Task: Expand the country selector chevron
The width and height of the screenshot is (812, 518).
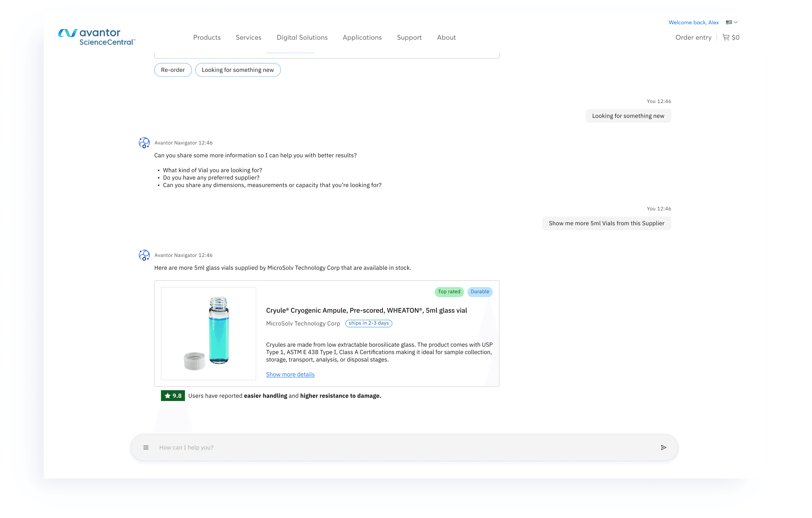Action: point(736,22)
